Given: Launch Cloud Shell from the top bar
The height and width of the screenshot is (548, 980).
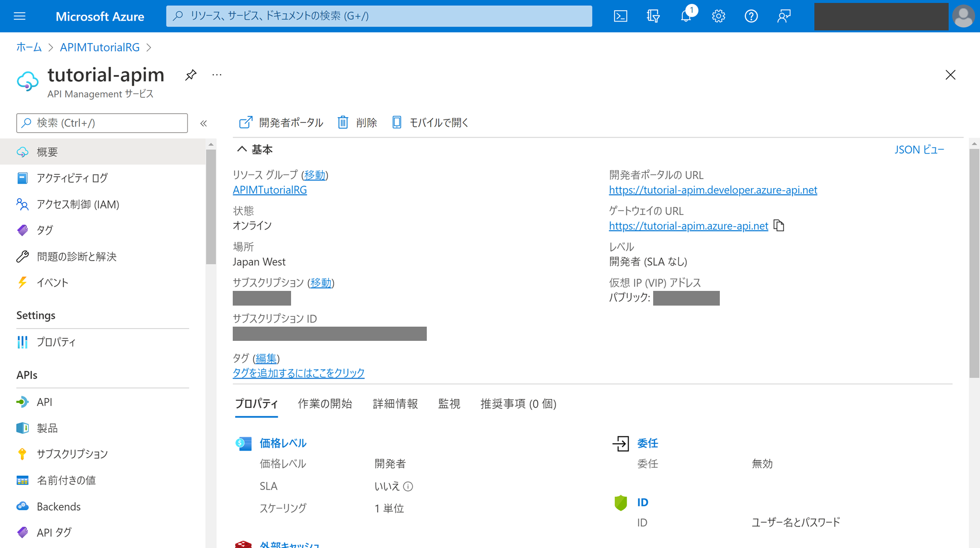Looking at the screenshot, I should 620,16.
